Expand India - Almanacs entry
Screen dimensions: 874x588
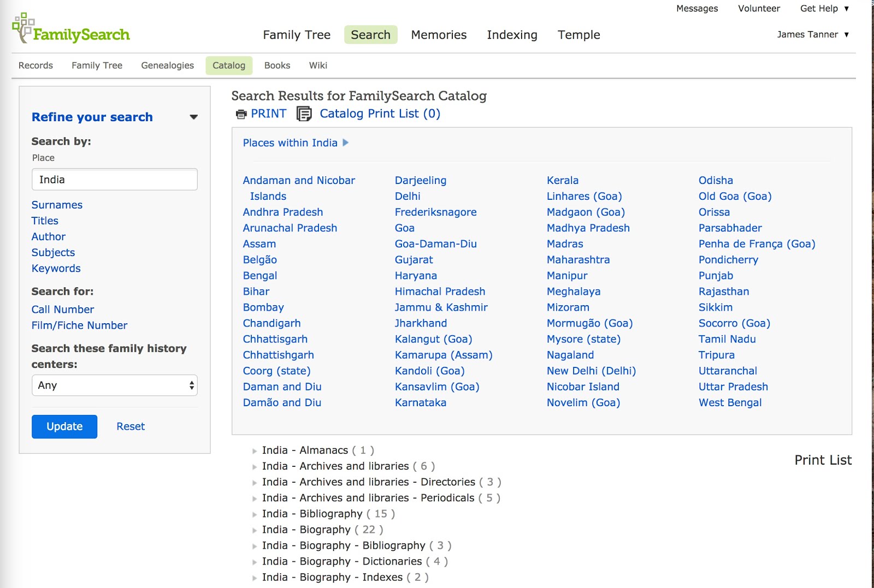pos(255,451)
